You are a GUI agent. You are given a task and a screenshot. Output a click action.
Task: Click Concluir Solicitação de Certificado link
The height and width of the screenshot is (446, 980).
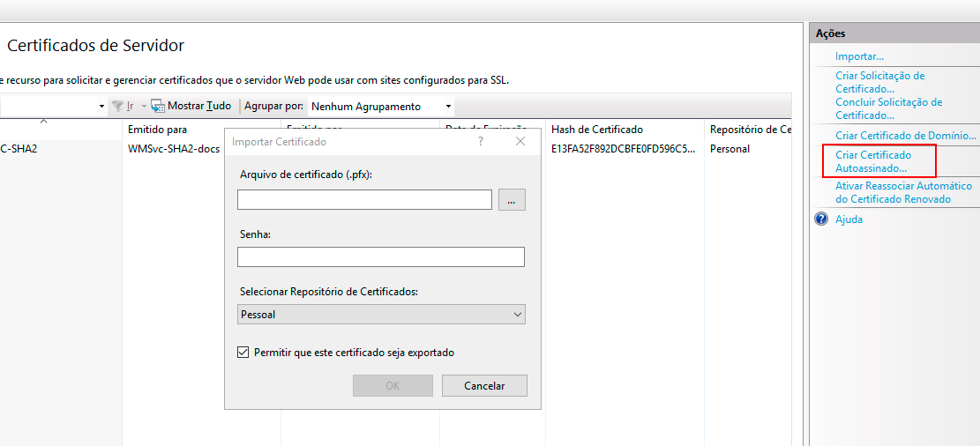click(889, 108)
